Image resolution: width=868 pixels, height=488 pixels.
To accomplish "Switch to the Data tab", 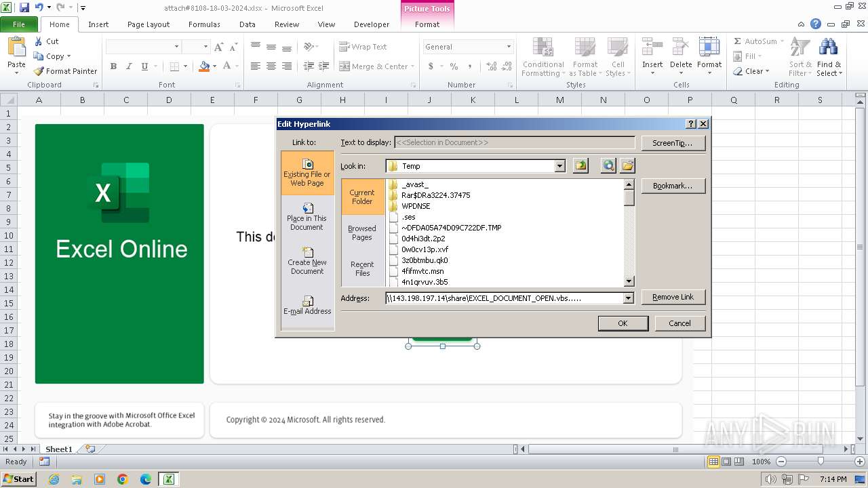I will click(248, 24).
